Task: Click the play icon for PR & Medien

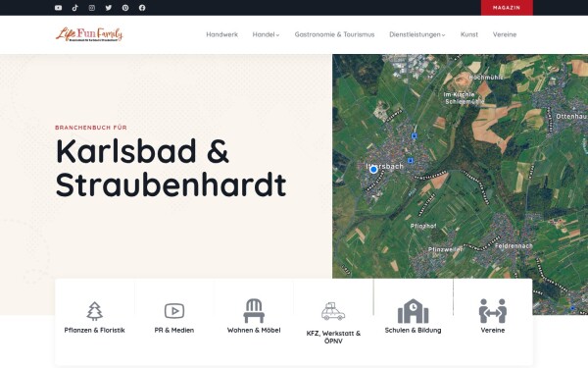Action: [174, 311]
